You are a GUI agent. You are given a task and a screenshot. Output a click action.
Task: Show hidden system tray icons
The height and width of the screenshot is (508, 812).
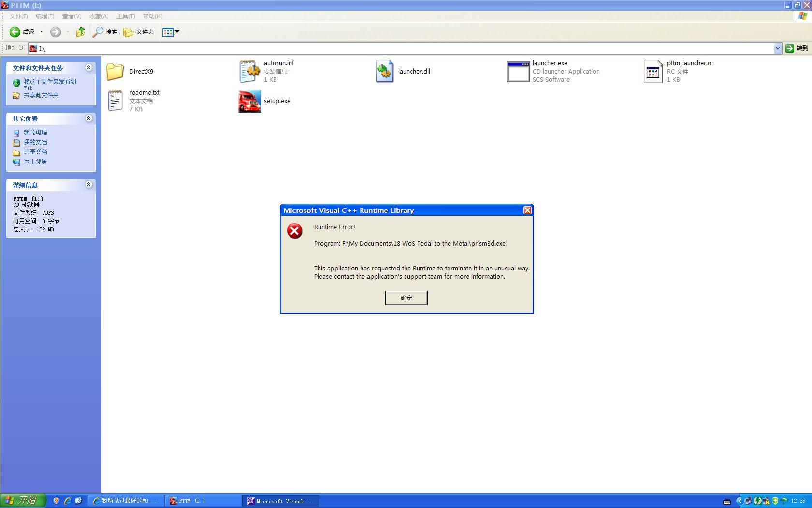point(739,501)
